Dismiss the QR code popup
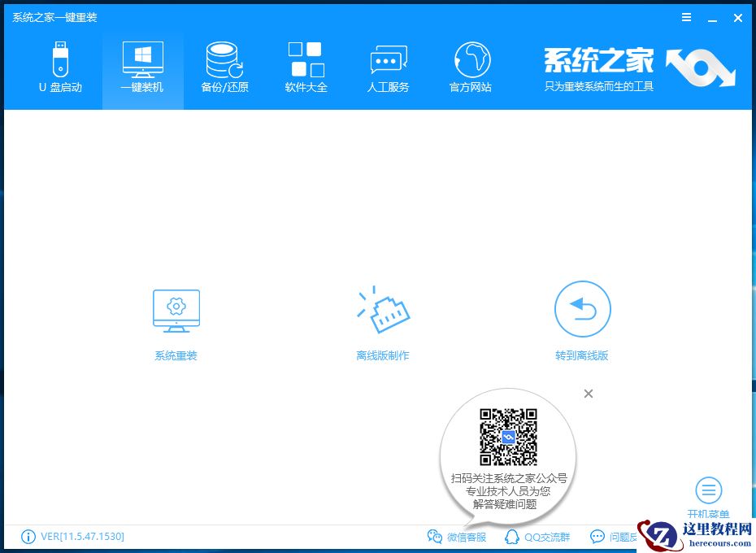Viewport: 756px width, 553px height. 589,394
